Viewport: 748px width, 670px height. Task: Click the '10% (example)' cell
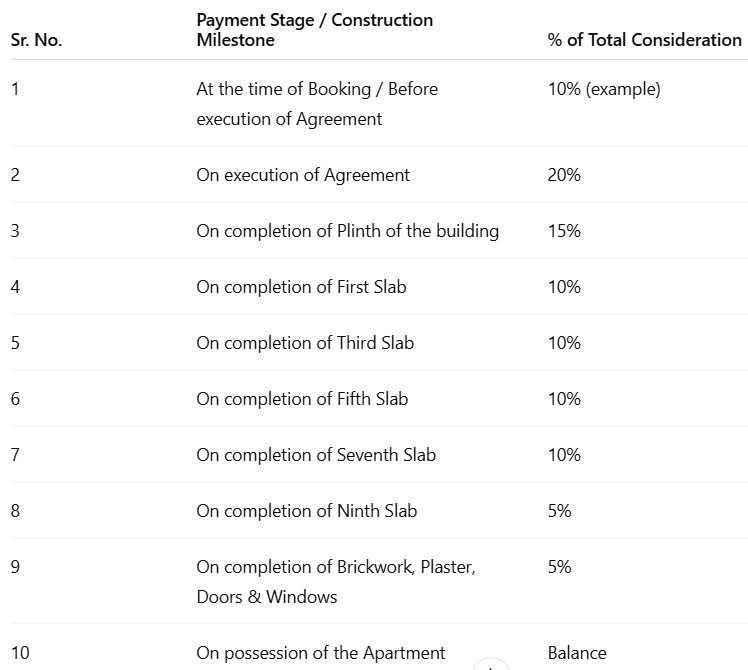click(603, 89)
